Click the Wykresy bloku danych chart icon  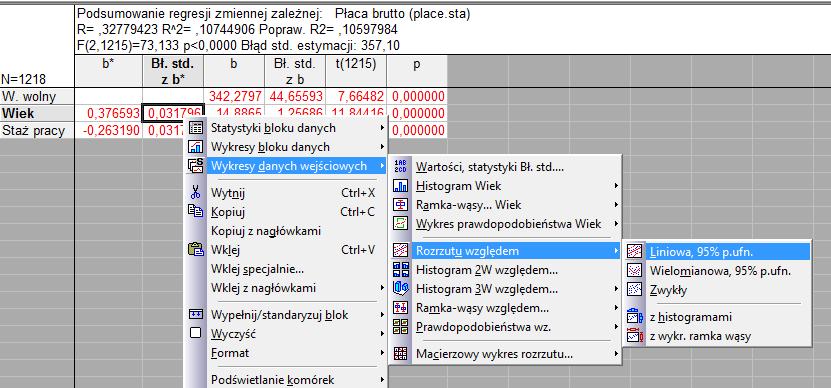196,147
